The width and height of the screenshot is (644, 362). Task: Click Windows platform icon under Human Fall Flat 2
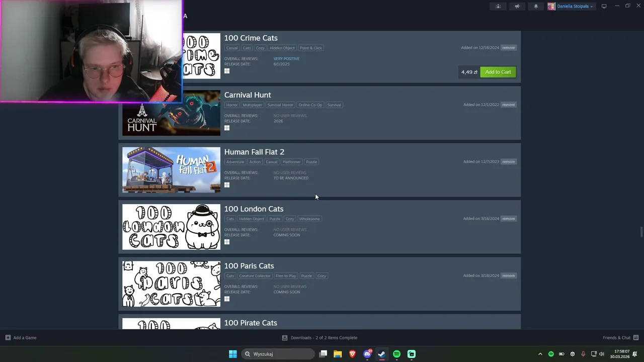[x=227, y=185]
